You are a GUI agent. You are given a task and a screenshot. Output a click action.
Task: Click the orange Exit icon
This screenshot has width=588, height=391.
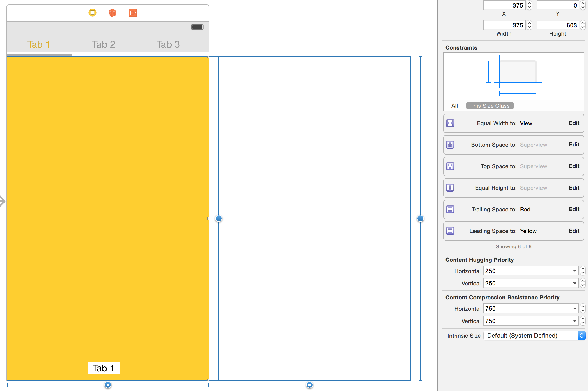click(x=133, y=13)
